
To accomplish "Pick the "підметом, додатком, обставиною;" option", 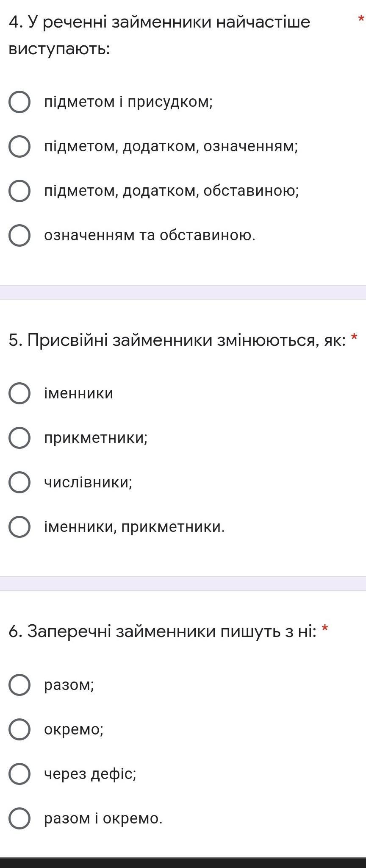I will tap(19, 191).
